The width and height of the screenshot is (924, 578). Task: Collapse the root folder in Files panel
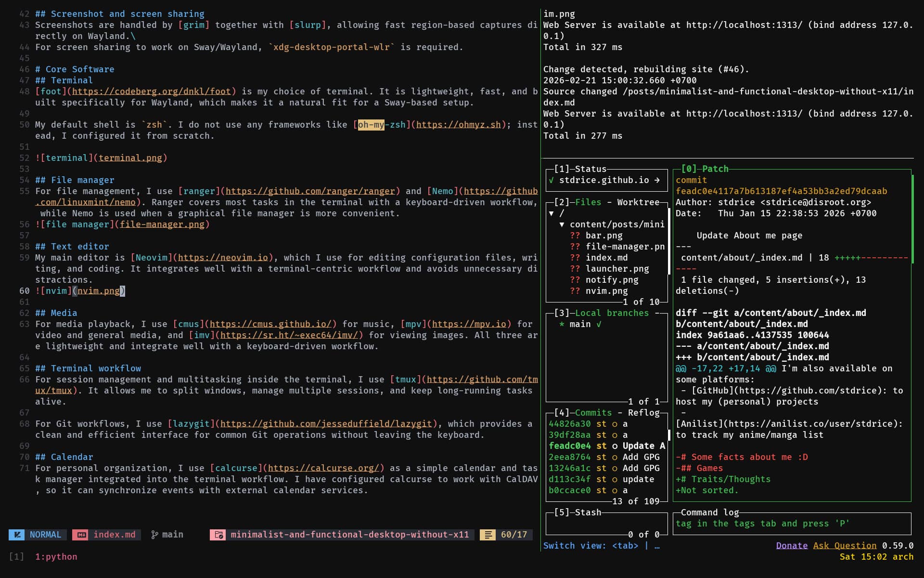551,213
